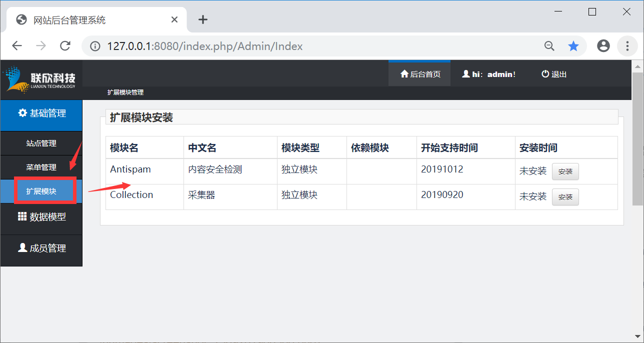Click the 依赖模块 column header

(x=381, y=147)
